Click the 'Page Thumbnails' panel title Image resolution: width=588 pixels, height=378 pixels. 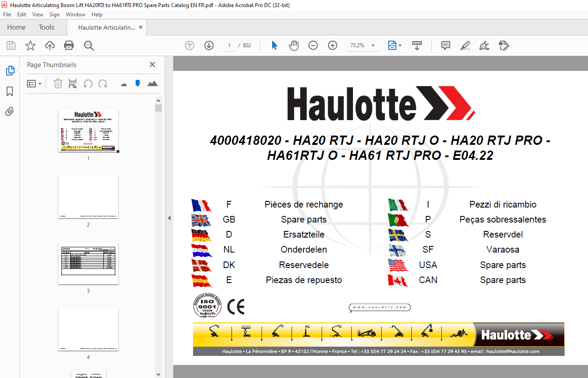[x=52, y=65]
